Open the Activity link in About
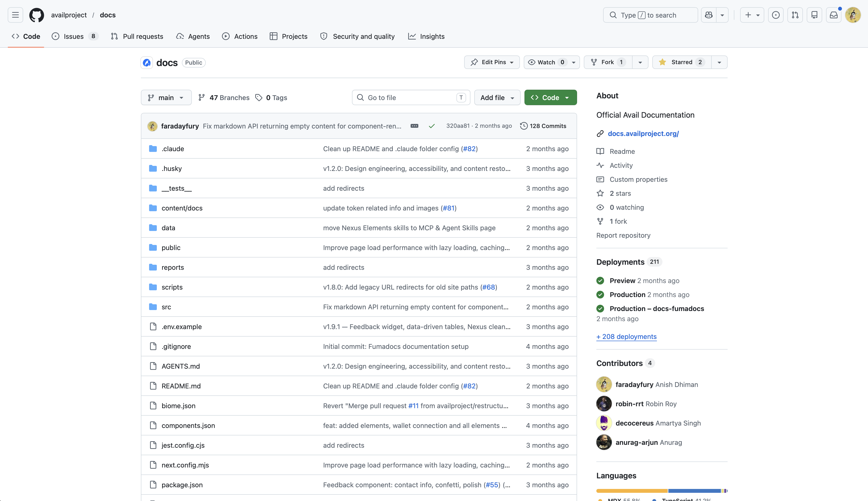This screenshot has width=868, height=501. click(x=621, y=165)
